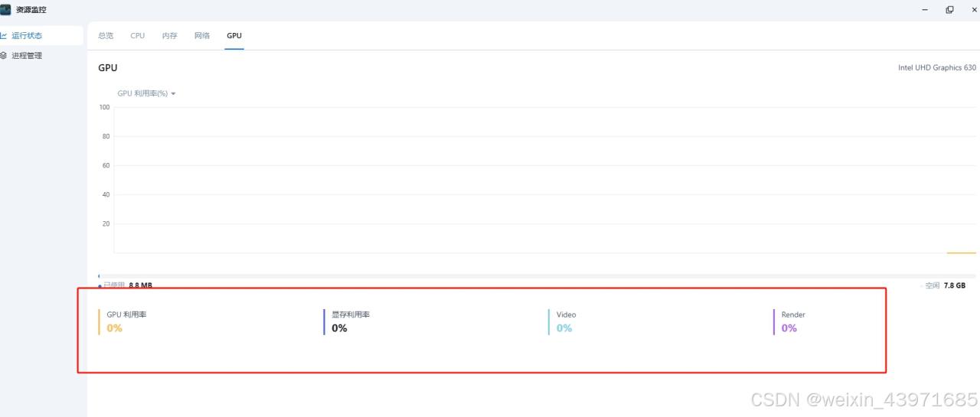The width and height of the screenshot is (980, 417).
Task: Go to the 网络 tab
Action: 202,36
